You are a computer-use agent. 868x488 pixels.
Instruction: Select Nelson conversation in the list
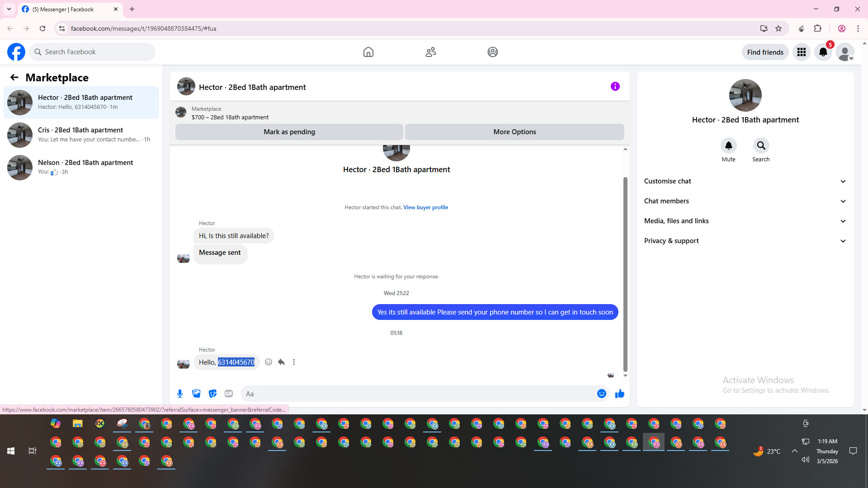(x=81, y=168)
